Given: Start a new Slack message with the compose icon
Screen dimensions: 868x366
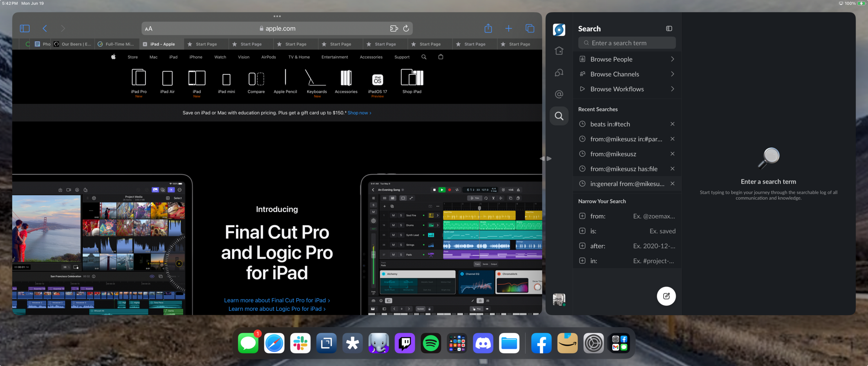Looking at the screenshot, I should coord(666,296).
